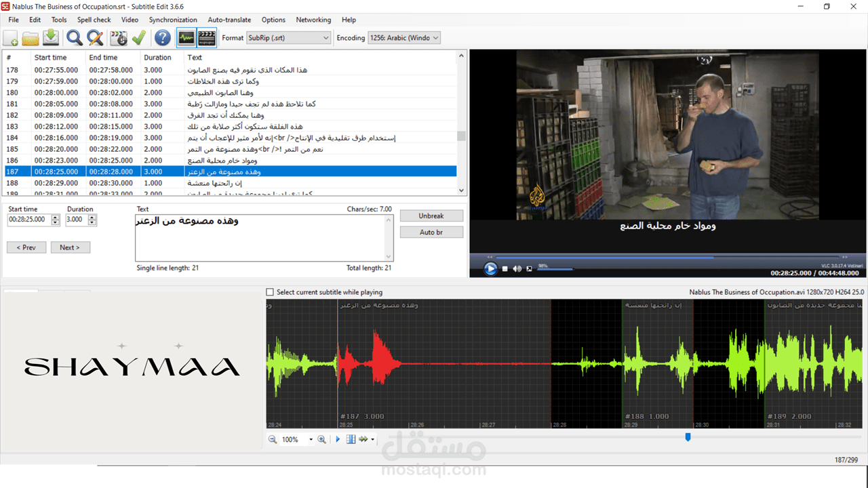
Task: Click the rewind double-arrow left of the seek bar
Action: point(489,258)
